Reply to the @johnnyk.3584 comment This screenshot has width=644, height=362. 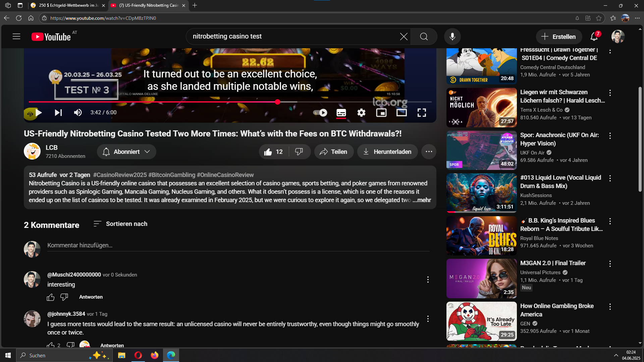tap(112, 345)
